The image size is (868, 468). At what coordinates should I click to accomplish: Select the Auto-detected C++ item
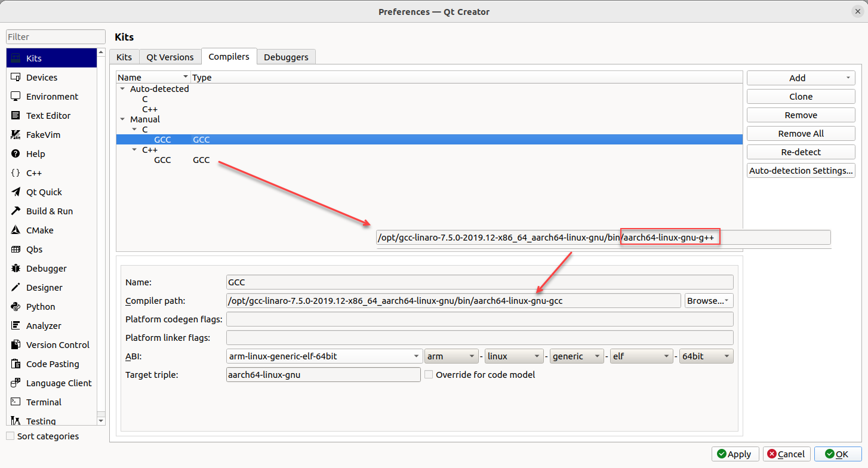click(150, 109)
